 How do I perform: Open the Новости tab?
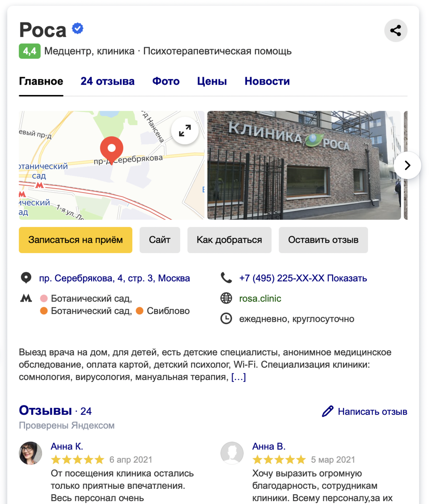(x=267, y=81)
